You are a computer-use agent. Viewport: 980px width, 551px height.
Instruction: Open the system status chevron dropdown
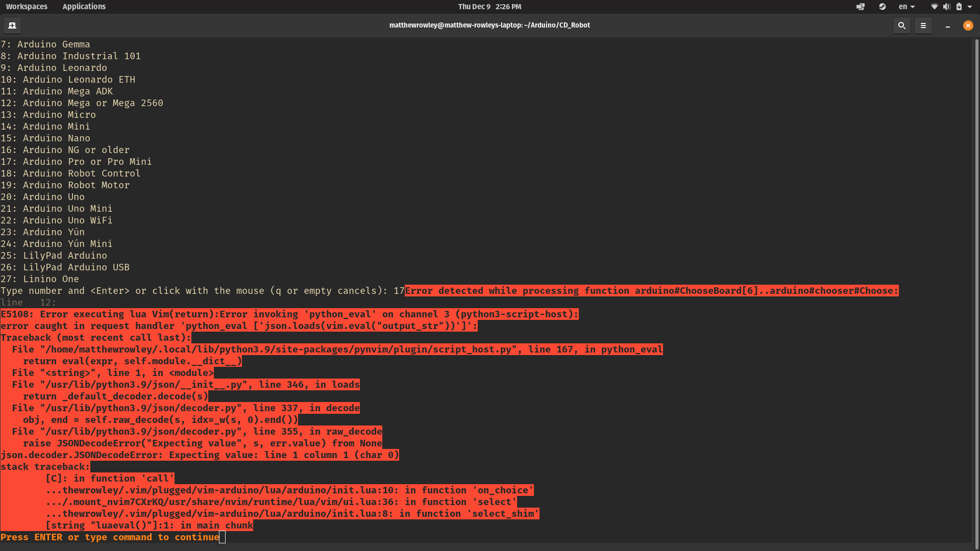(971, 7)
